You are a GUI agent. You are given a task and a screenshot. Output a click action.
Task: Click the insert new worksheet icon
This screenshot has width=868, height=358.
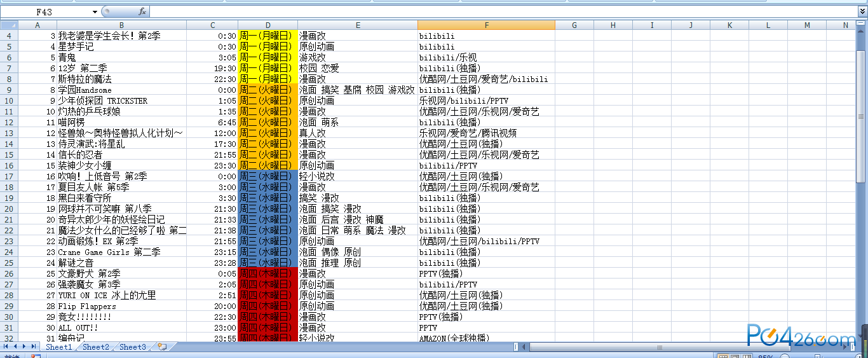[x=163, y=347]
